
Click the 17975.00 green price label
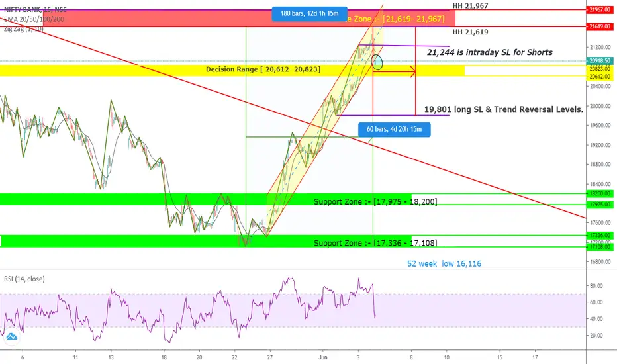pos(600,205)
